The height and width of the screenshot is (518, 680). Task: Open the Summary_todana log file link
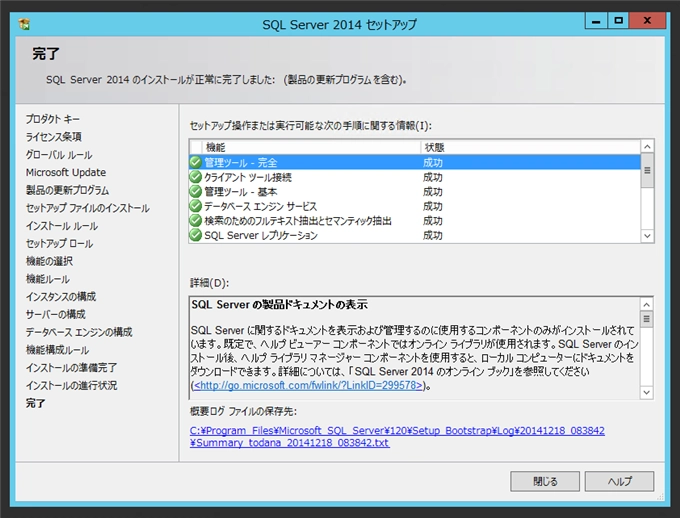click(x=290, y=443)
